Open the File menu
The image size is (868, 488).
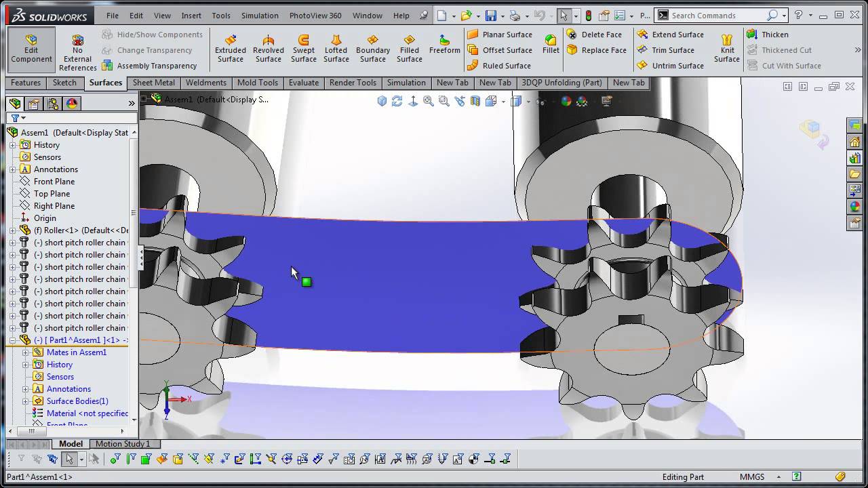click(112, 16)
